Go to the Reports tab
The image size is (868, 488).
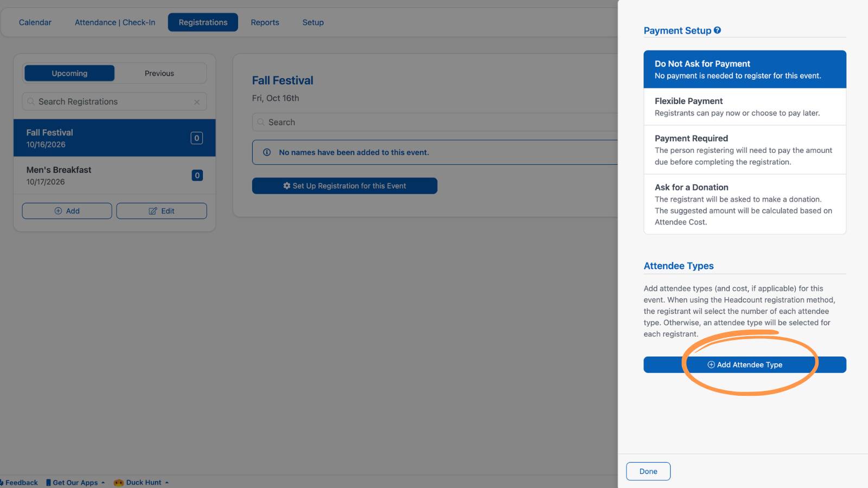(265, 22)
